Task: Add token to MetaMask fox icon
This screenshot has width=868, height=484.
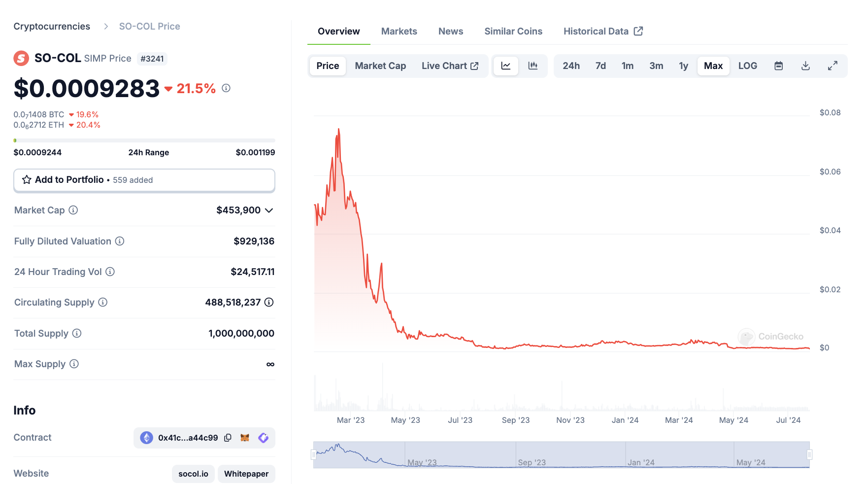Action: 245,438
